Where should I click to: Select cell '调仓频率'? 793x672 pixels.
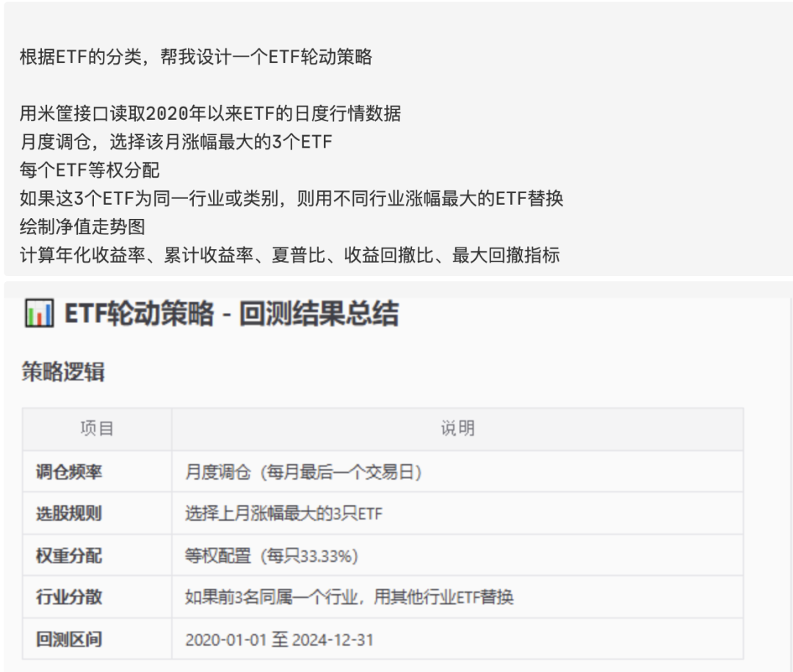(97, 472)
